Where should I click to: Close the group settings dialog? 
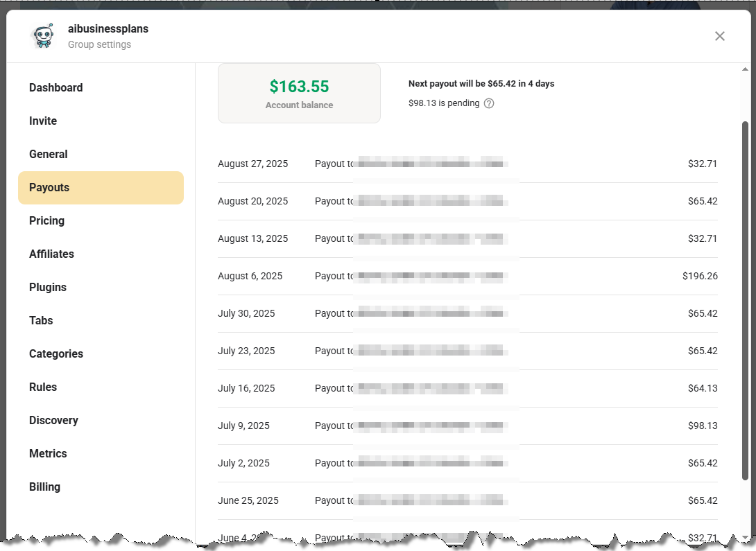click(x=720, y=36)
